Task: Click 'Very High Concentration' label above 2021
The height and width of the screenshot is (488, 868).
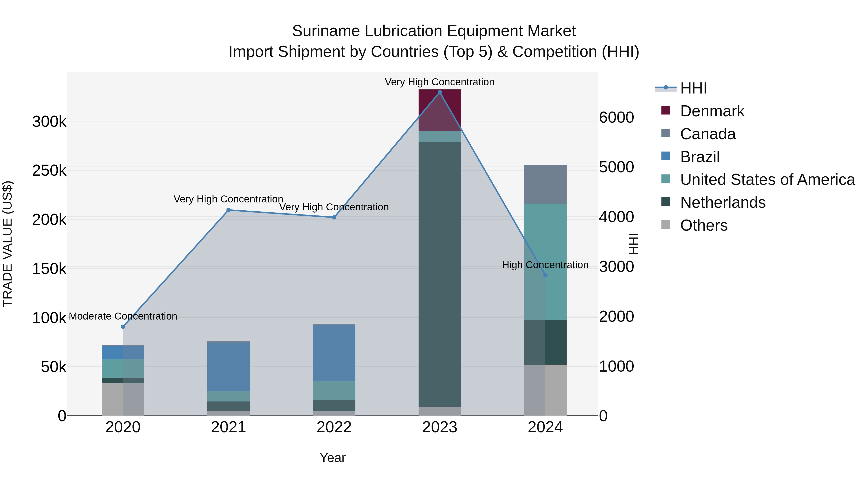Action: click(229, 199)
